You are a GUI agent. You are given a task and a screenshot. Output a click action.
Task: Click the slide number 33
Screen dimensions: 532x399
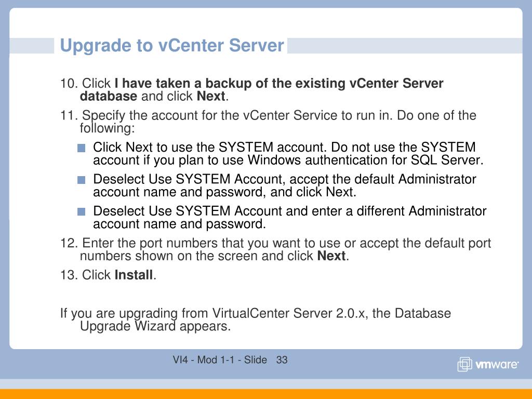click(x=282, y=360)
